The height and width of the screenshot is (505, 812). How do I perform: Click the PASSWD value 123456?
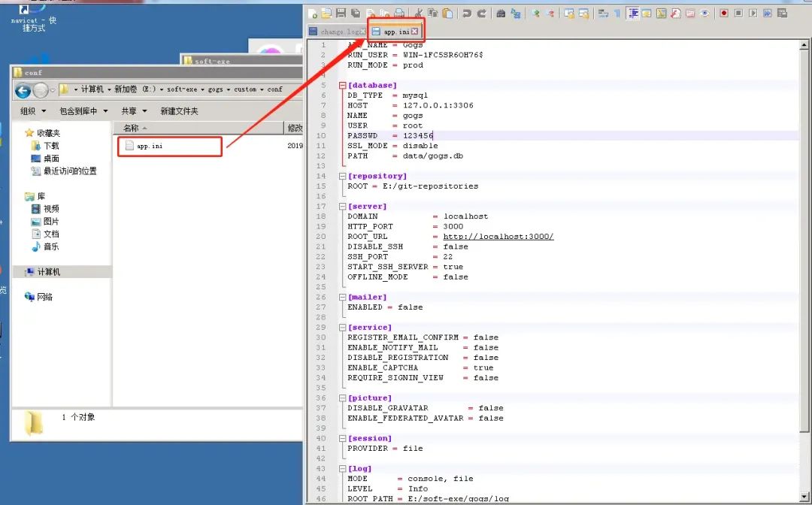(418, 135)
